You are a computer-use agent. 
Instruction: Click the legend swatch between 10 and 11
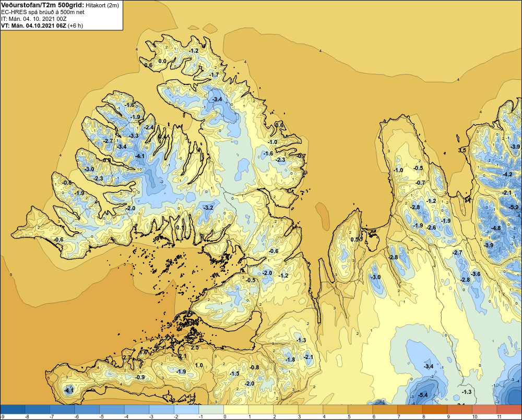click(x=485, y=410)
